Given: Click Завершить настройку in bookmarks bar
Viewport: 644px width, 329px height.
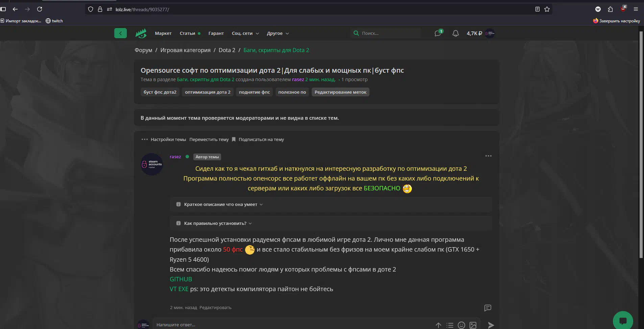Looking at the screenshot, I should 616,21.
